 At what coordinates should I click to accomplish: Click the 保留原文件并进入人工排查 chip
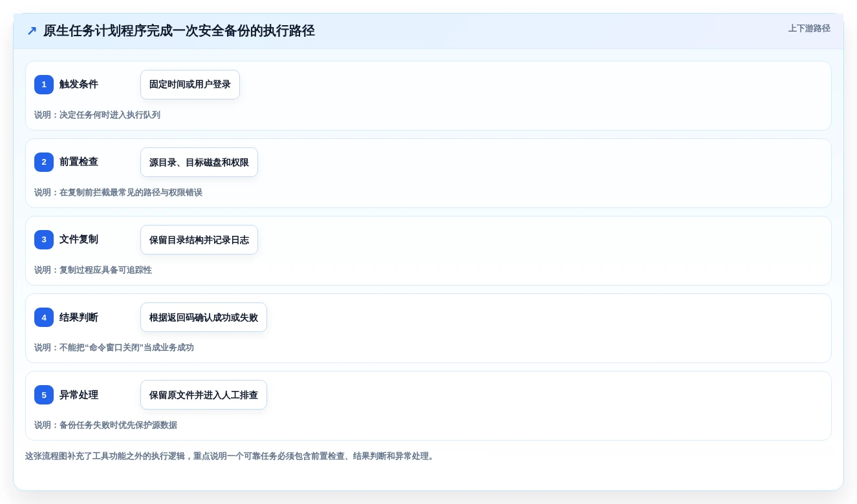point(204,395)
